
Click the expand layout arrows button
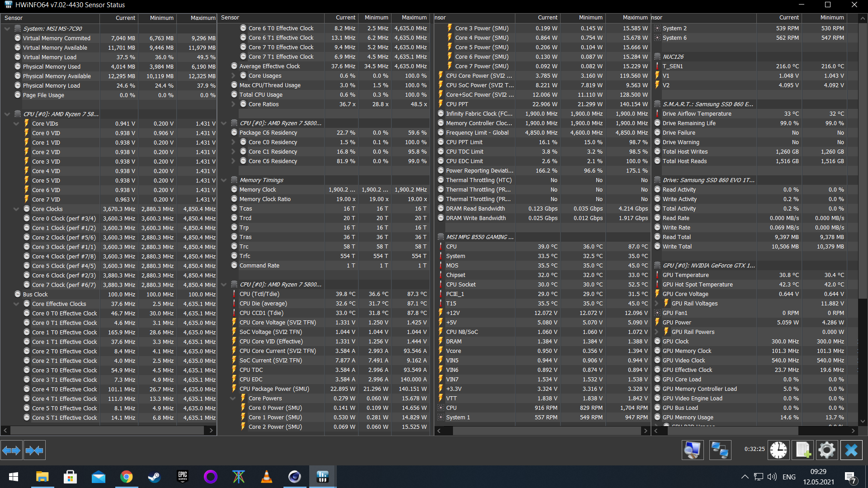click(x=11, y=450)
